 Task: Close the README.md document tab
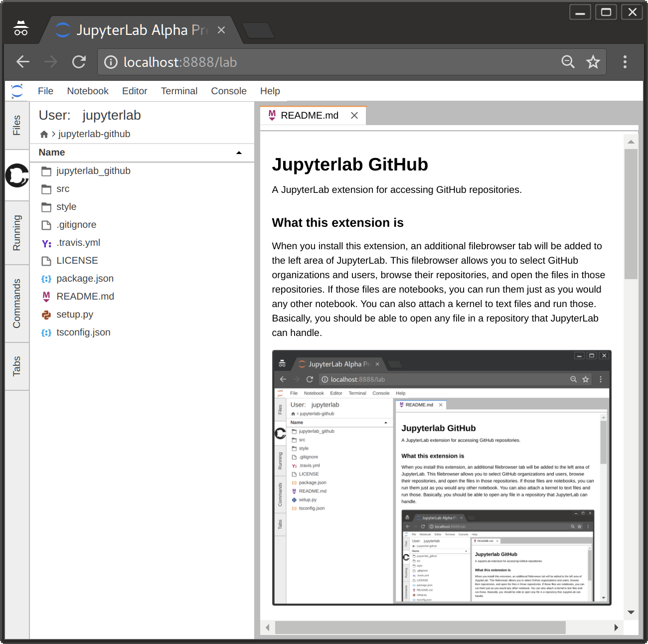tap(354, 115)
